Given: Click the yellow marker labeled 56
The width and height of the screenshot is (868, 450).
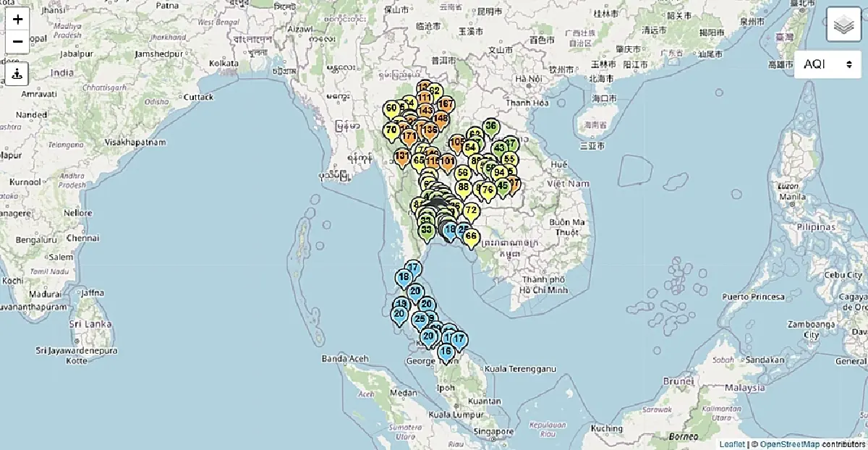Looking at the screenshot, I should tap(463, 174).
